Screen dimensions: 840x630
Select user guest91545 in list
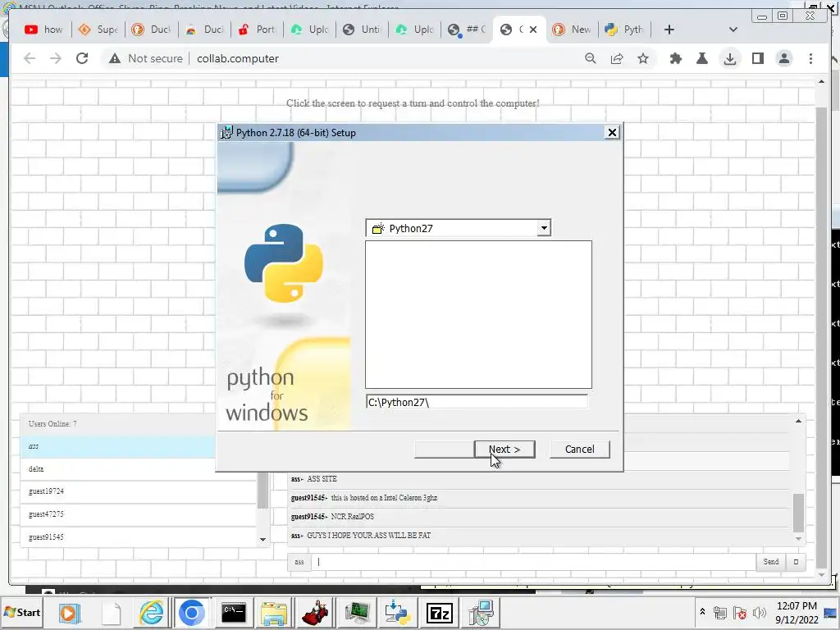(x=138, y=536)
